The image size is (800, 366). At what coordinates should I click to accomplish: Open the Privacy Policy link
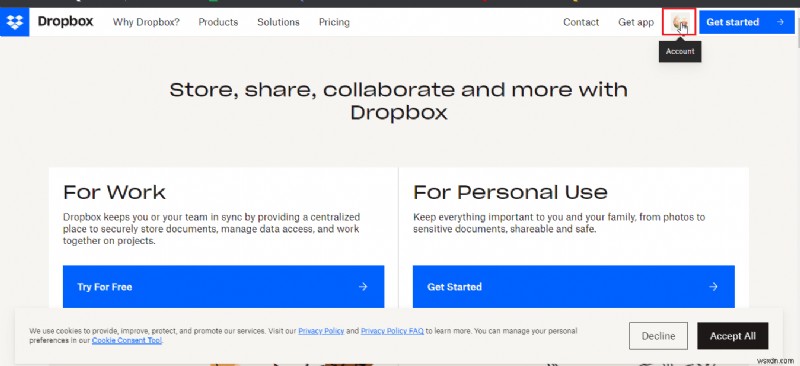point(321,331)
